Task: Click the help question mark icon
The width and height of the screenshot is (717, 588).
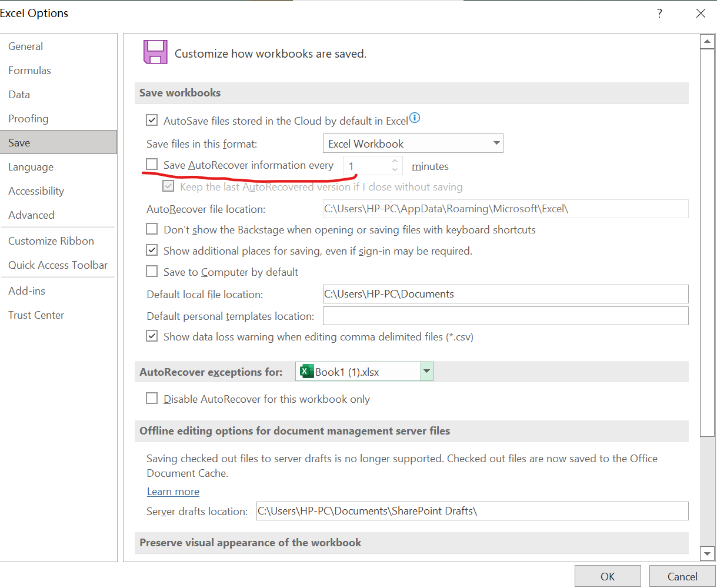Action: [x=659, y=13]
